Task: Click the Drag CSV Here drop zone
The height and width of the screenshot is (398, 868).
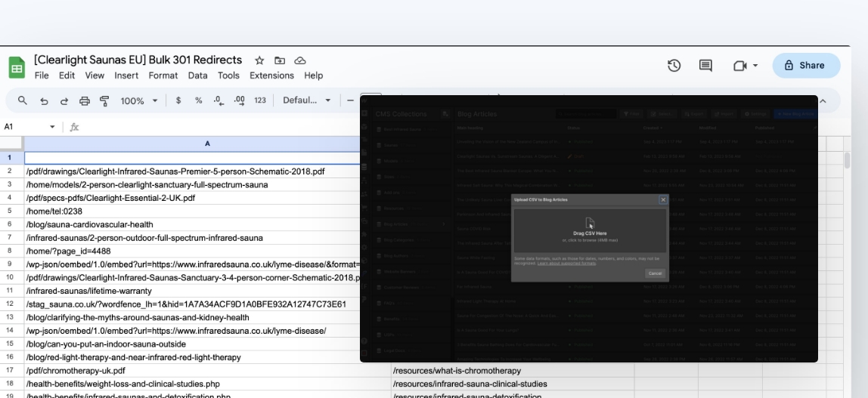Action: [x=590, y=230]
